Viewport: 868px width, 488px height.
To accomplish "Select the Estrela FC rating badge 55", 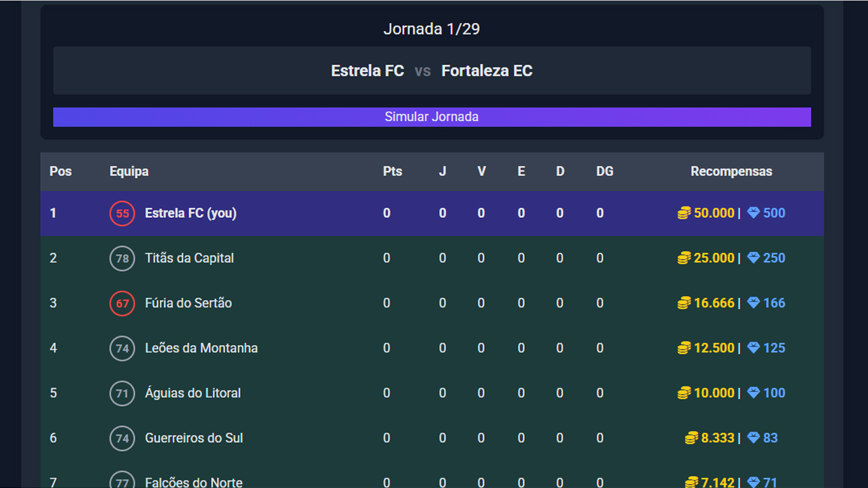I will tap(122, 213).
